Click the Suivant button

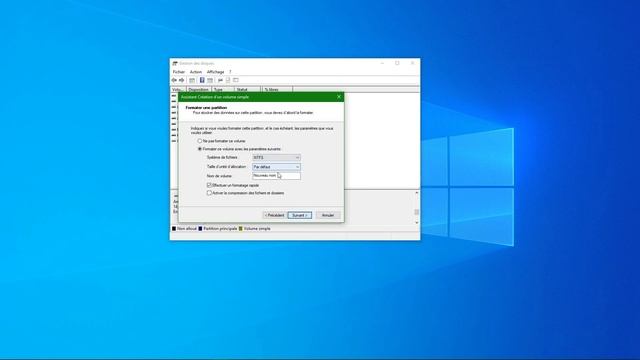point(300,215)
